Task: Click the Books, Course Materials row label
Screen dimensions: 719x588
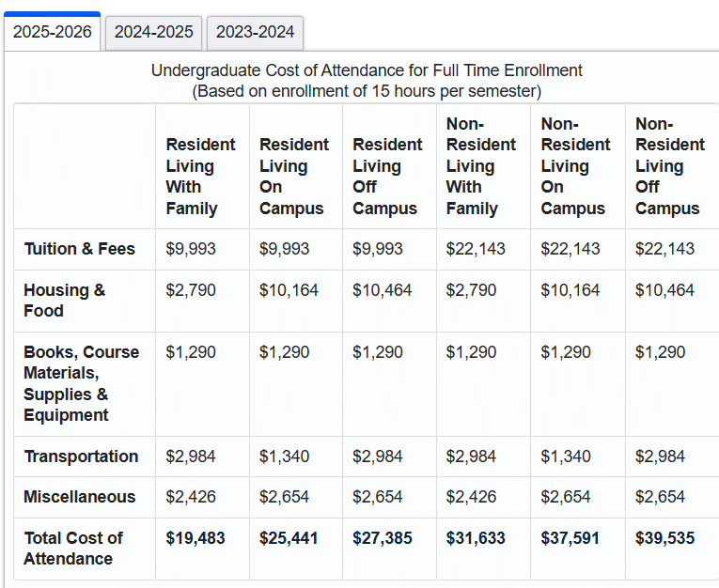Action: (81, 383)
